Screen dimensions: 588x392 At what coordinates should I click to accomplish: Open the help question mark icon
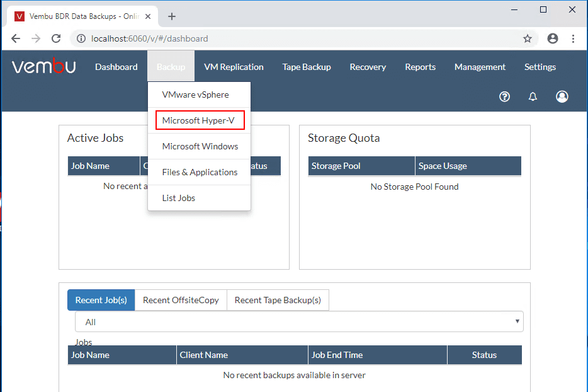point(504,96)
